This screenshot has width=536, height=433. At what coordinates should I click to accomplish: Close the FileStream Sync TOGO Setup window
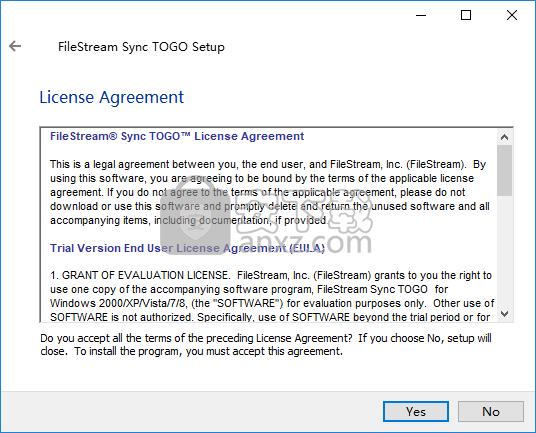point(512,15)
